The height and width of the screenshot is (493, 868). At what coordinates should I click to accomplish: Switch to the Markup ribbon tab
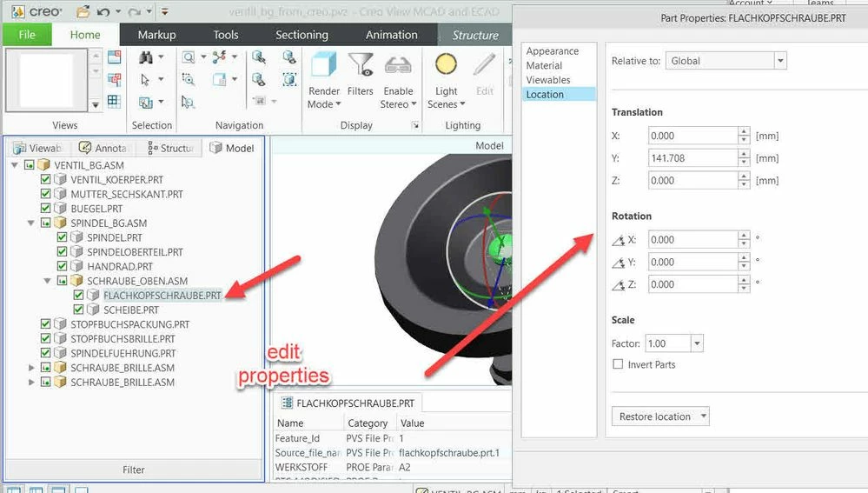(x=156, y=35)
